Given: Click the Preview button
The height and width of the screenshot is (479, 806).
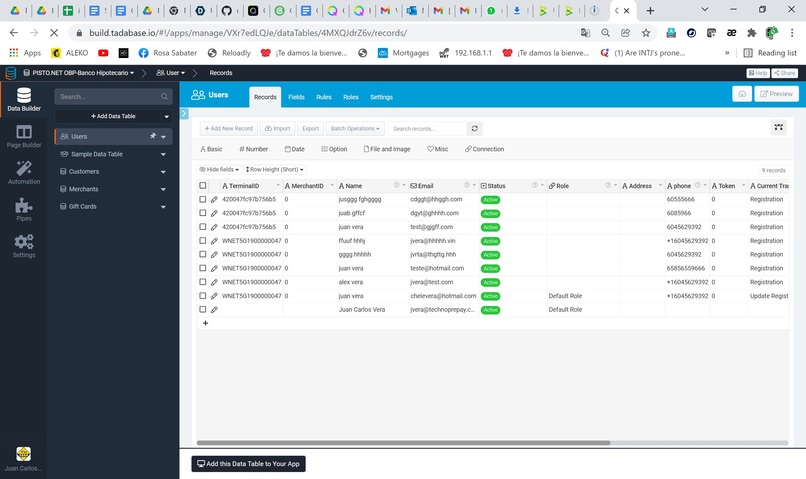Looking at the screenshot, I should (776, 94).
